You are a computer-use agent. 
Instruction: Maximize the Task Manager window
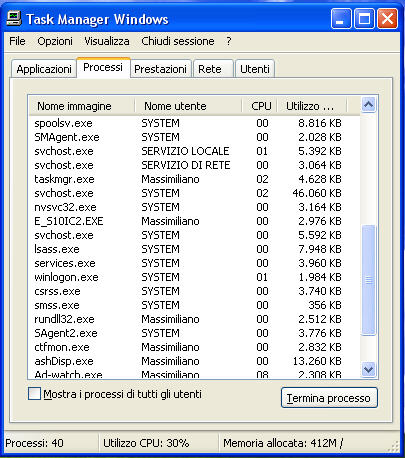click(x=364, y=19)
